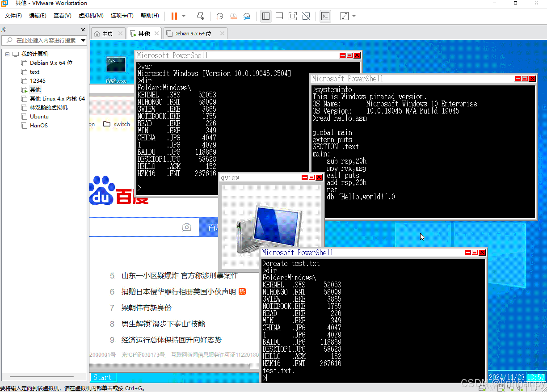Click HELLO .ASM in the ver PowerShell window
Viewport: 547px width, 392px height.
(x=177, y=166)
